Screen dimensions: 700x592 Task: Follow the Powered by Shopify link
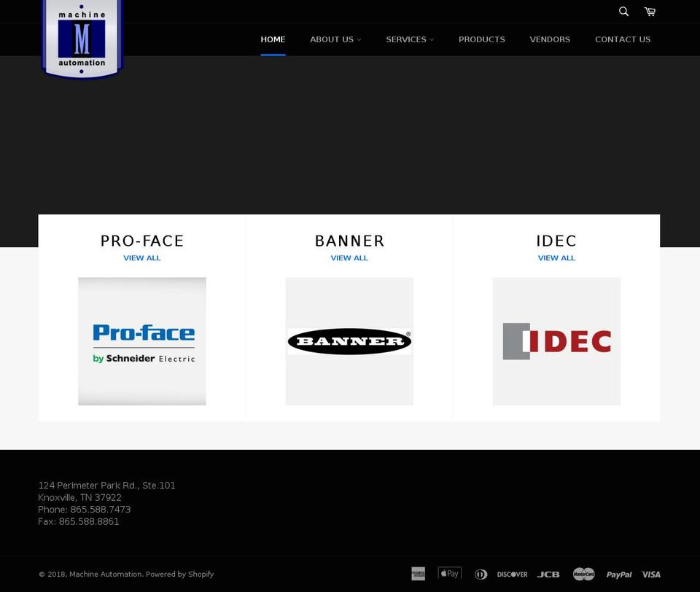coord(180,575)
